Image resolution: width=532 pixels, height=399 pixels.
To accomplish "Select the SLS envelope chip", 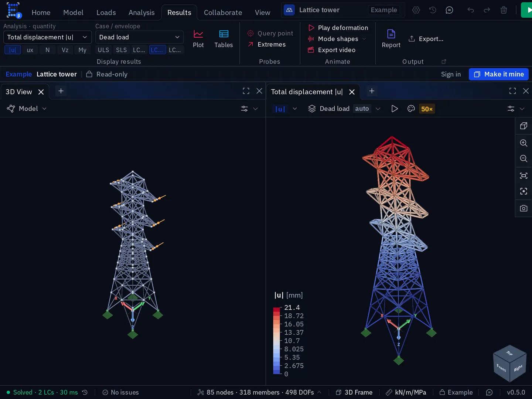I will 121,50.
